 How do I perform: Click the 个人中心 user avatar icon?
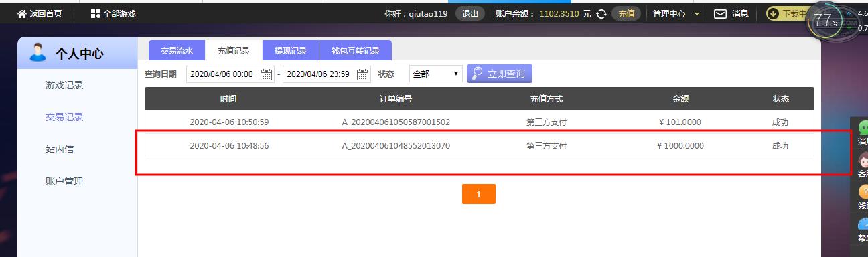point(38,52)
